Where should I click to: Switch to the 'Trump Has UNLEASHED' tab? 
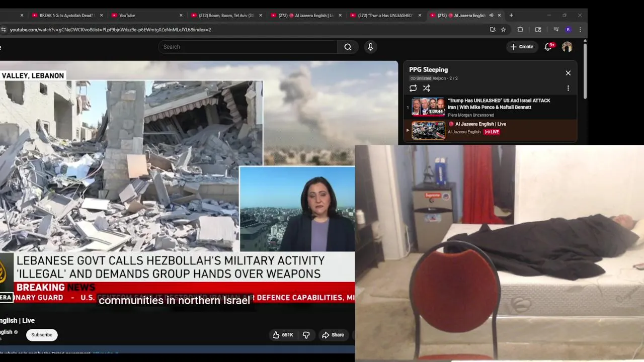(385, 16)
